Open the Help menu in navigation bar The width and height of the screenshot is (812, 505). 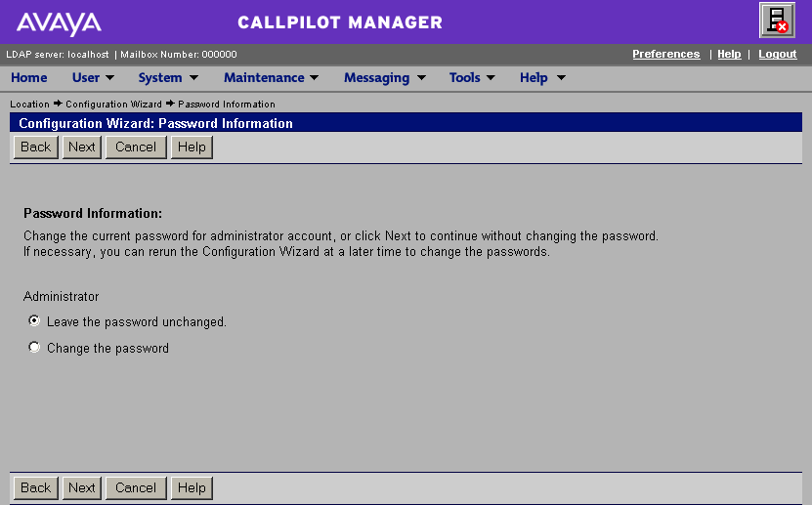(x=534, y=77)
